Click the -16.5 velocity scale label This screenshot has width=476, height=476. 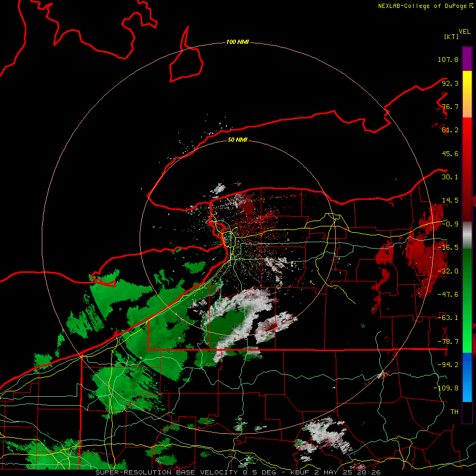(448, 248)
